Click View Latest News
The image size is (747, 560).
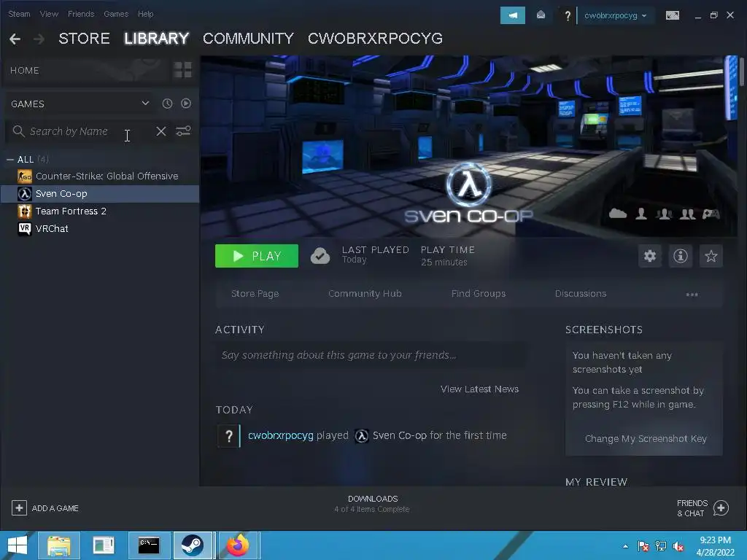pyautogui.click(x=479, y=389)
